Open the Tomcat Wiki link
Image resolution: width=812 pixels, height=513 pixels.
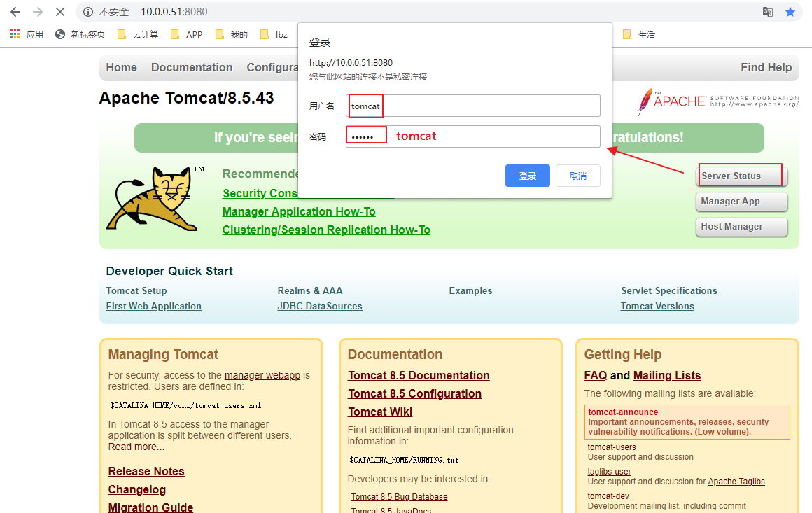click(380, 412)
